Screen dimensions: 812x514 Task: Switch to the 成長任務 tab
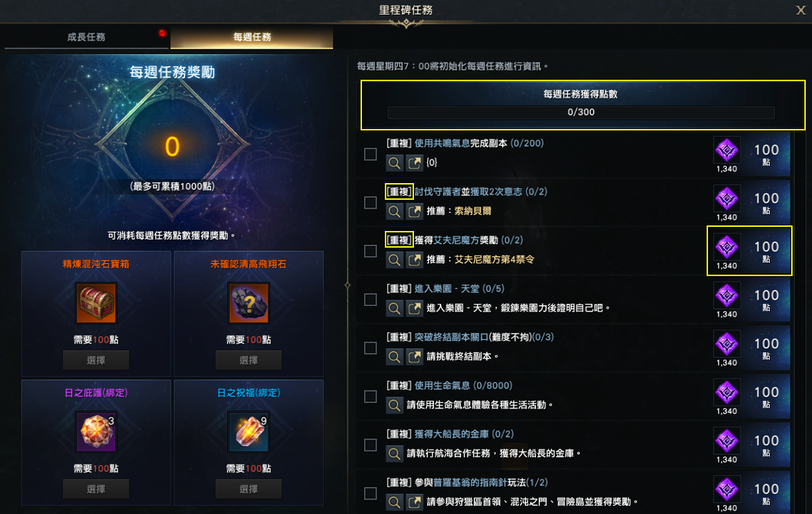point(87,37)
